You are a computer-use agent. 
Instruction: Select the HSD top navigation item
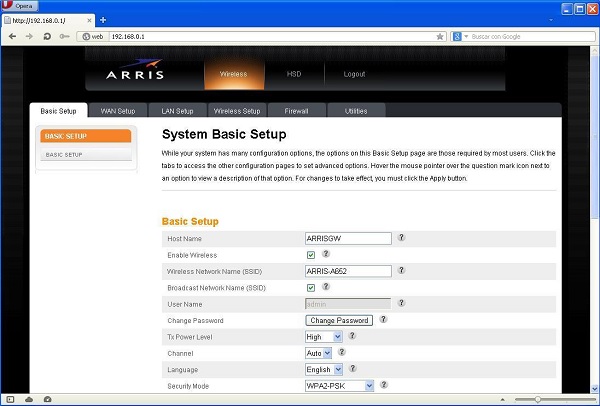(x=294, y=74)
